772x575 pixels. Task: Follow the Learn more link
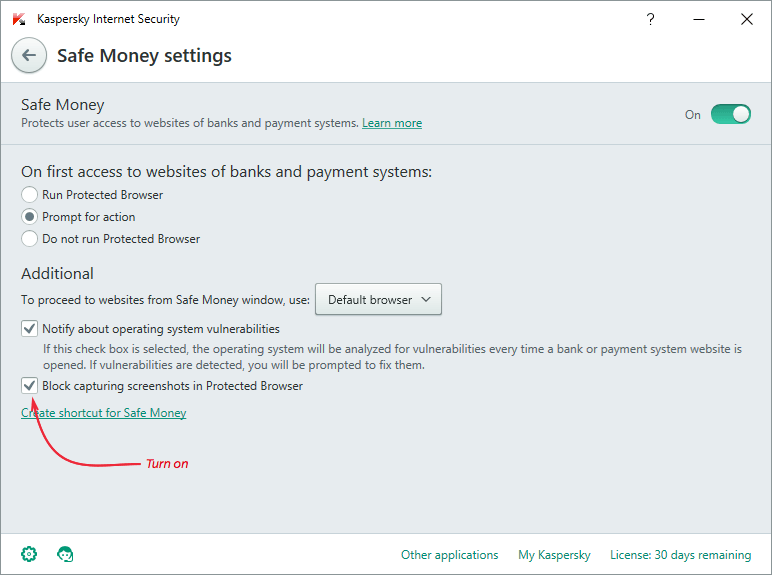(392, 123)
